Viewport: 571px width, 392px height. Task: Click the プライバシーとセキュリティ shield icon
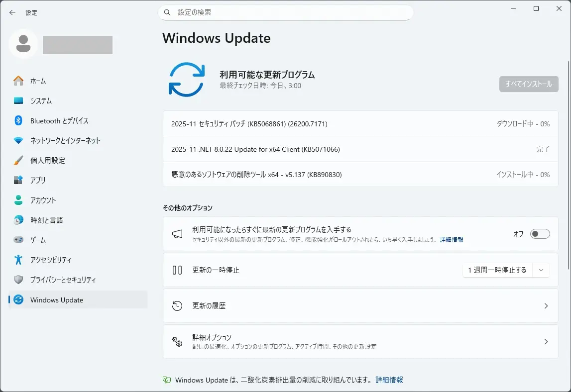[18, 280]
